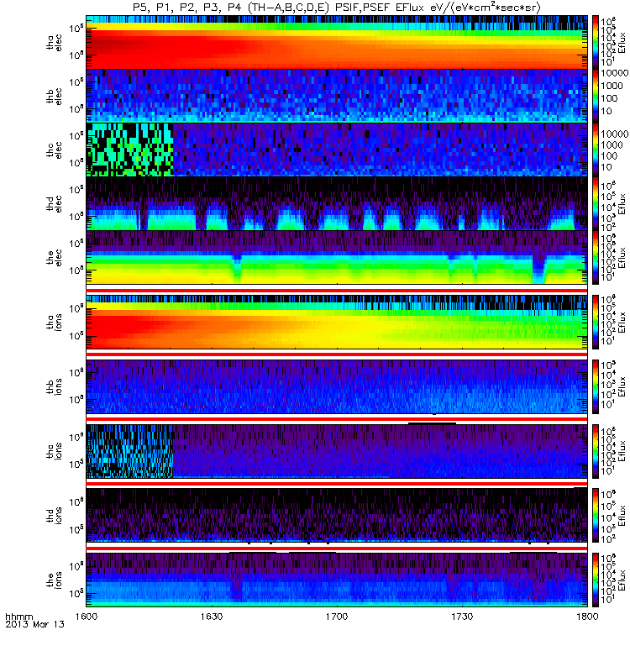Click the color bar beside thb ions panel

pos(596,386)
